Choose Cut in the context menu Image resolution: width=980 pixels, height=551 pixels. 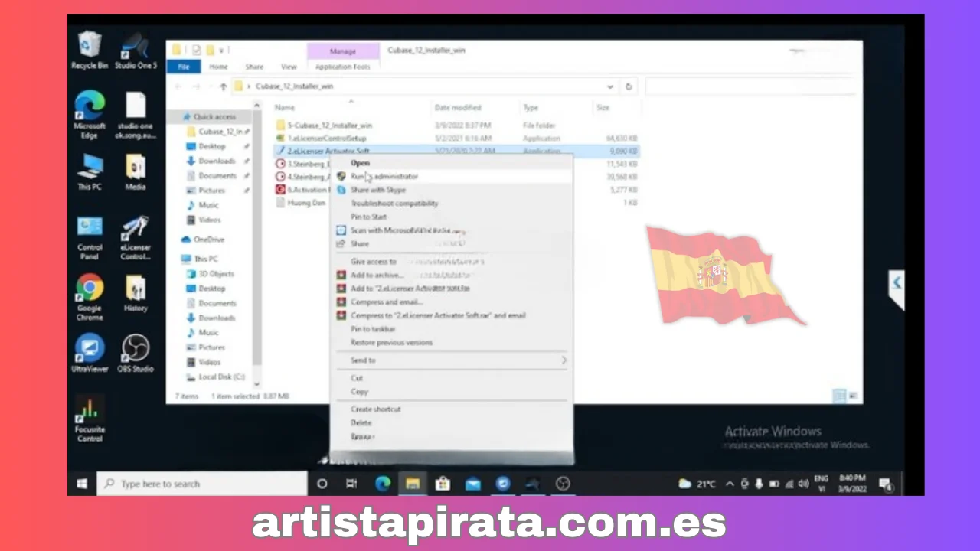click(x=452, y=378)
